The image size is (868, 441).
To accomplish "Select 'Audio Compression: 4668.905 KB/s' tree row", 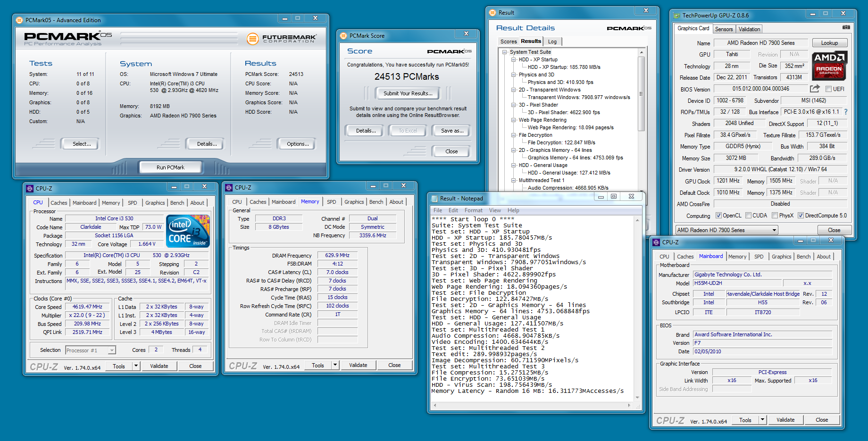I will pyautogui.click(x=568, y=188).
